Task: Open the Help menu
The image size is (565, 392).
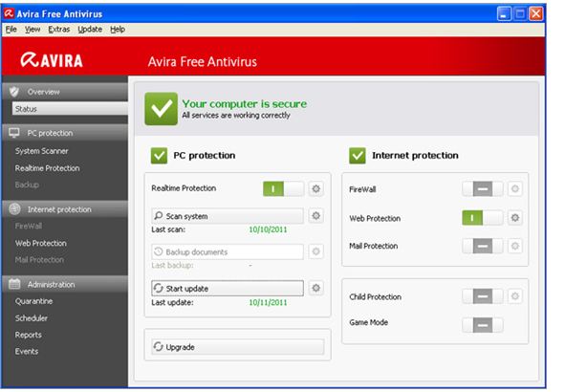Action: tap(118, 30)
